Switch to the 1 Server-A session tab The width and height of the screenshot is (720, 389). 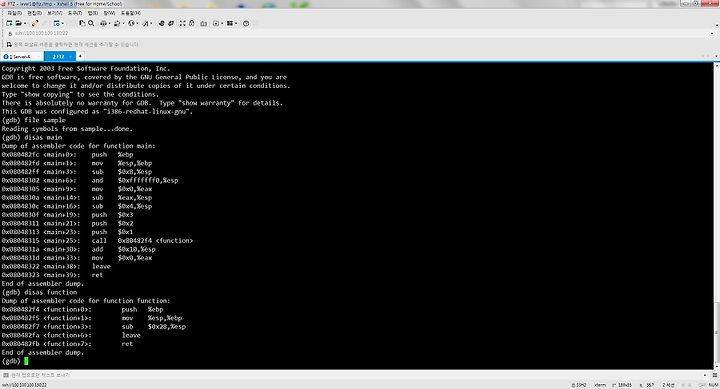21,56
